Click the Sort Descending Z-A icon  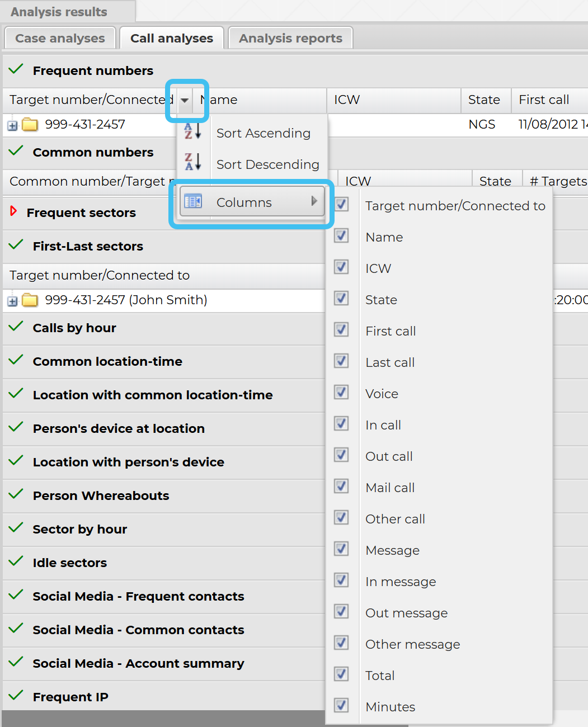coord(192,163)
